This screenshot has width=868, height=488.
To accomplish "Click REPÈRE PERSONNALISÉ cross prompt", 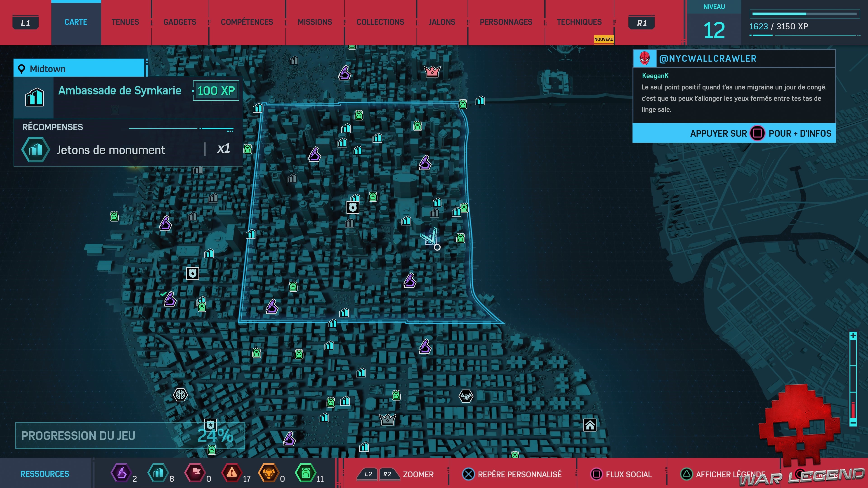I will (468, 474).
